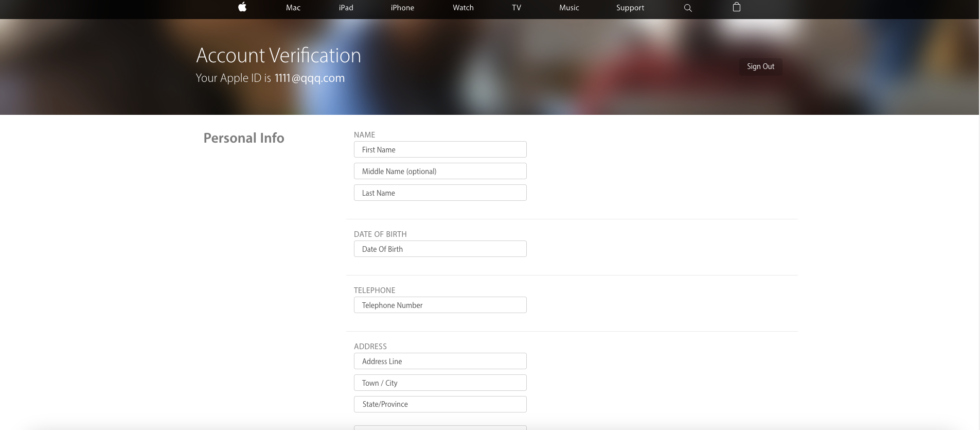This screenshot has width=980, height=430.
Task: Focus the Telephone Number input
Action: [x=440, y=305]
